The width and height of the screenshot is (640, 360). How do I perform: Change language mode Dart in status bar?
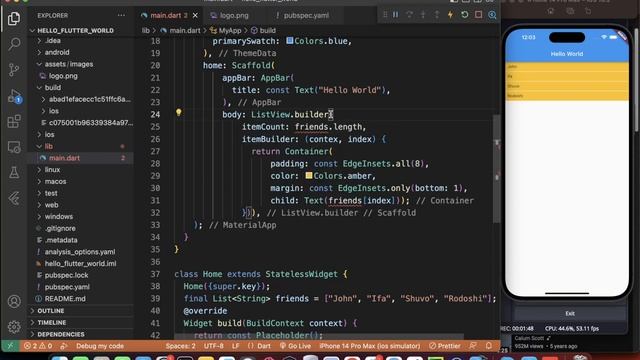coord(264,346)
